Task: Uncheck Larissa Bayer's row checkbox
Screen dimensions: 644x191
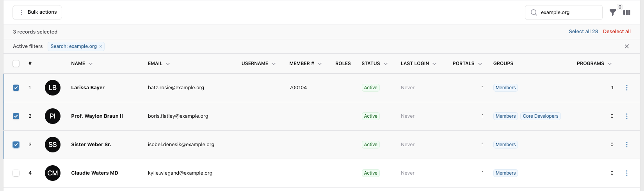Action: pyautogui.click(x=16, y=88)
